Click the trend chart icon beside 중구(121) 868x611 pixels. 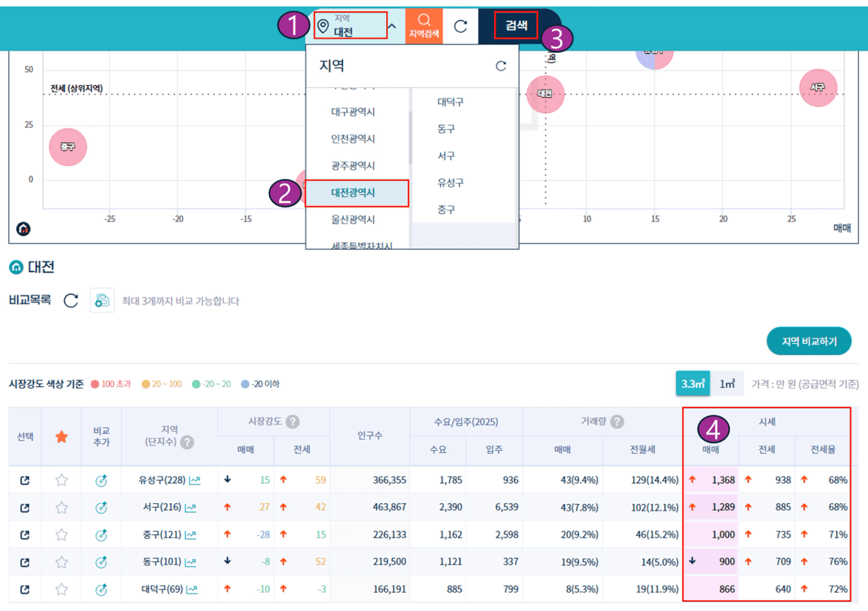[x=191, y=535]
